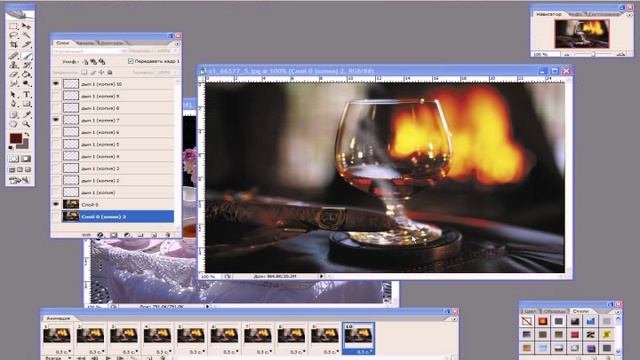This screenshot has width=640, height=360.
Task: Open Layers panel options menu arrow
Action: click(x=177, y=43)
